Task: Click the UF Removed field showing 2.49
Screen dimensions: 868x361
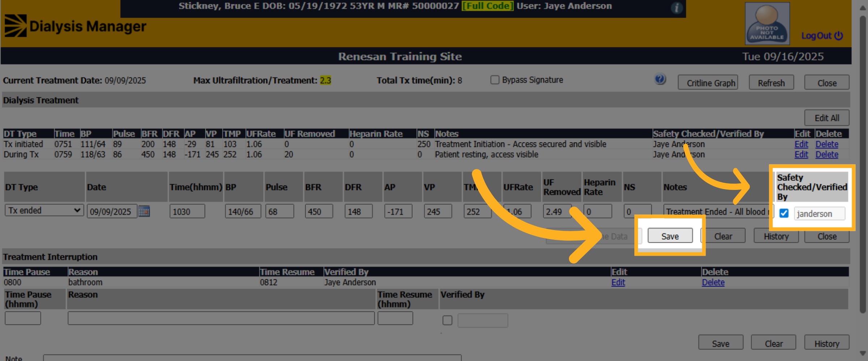Action: pyautogui.click(x=557, y=211)
